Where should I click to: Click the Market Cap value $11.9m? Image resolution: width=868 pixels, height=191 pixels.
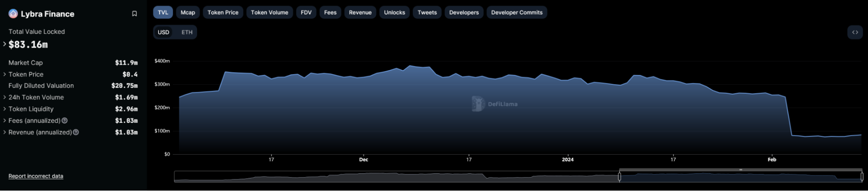coord(126,63)
